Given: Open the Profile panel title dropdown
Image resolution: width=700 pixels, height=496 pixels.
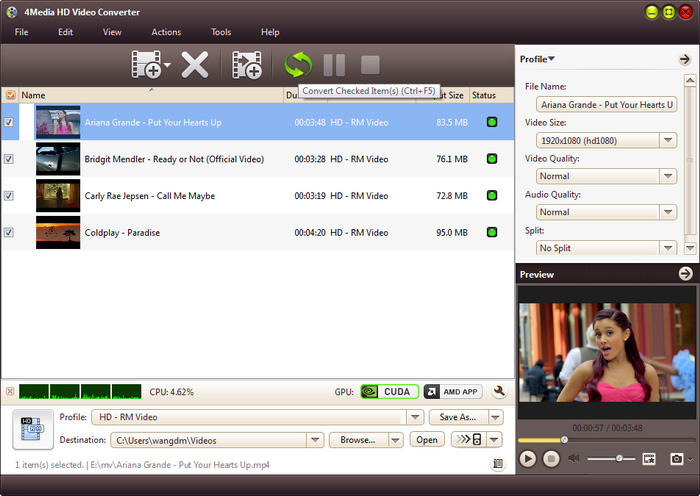Looking at the screenshot, I should [x=538, y=59].
